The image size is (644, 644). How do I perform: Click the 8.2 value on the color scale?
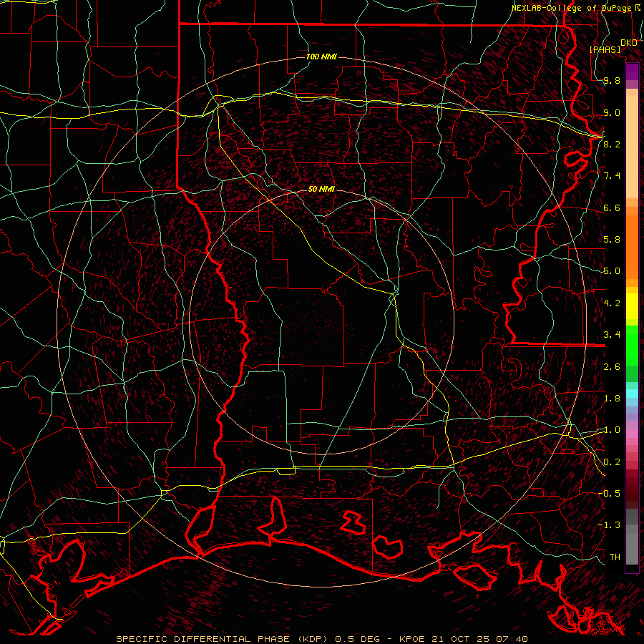[612, 144]
